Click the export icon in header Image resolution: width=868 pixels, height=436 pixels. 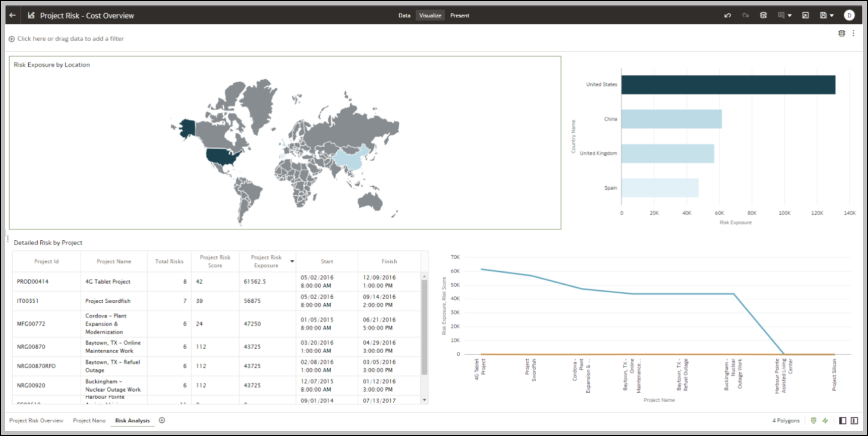(x=805, y=15)
